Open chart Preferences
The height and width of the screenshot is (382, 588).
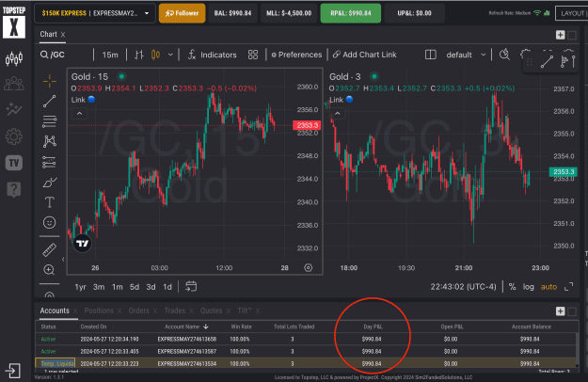click(x=296, y=55)
